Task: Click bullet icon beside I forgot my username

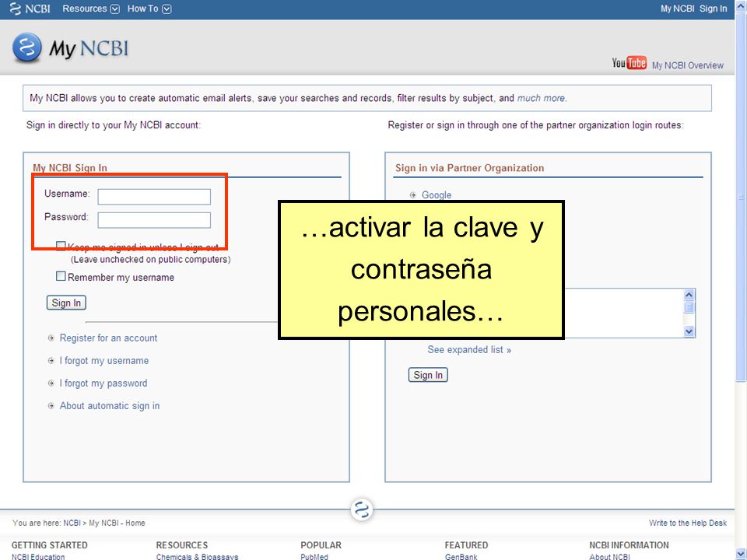Action: [51, 361]
